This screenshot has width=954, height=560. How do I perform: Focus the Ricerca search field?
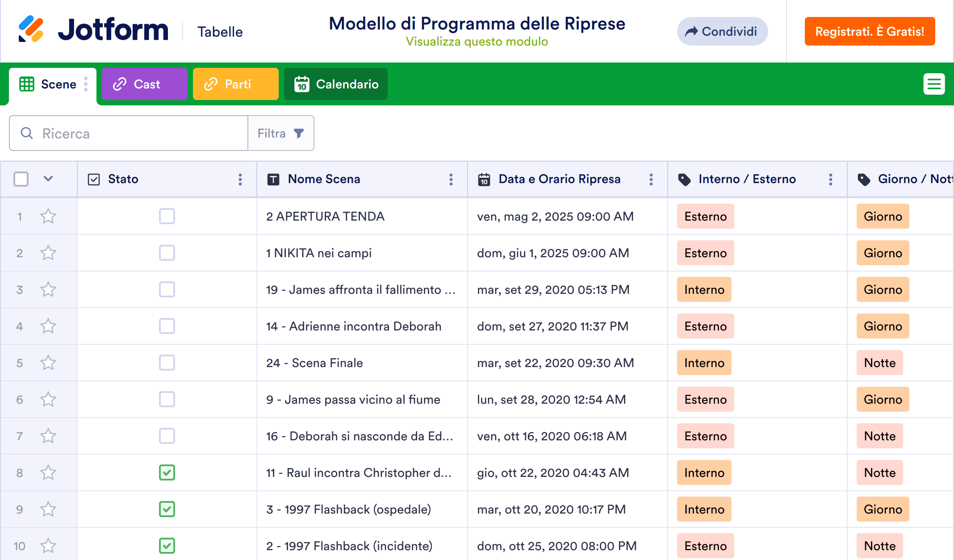click(x=134, y=134)
